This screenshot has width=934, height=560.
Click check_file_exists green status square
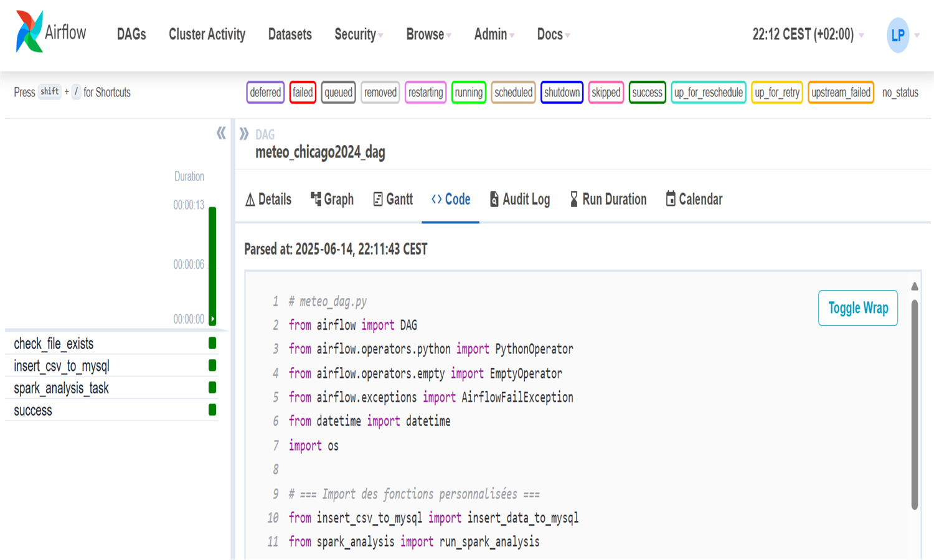point(212,343)
